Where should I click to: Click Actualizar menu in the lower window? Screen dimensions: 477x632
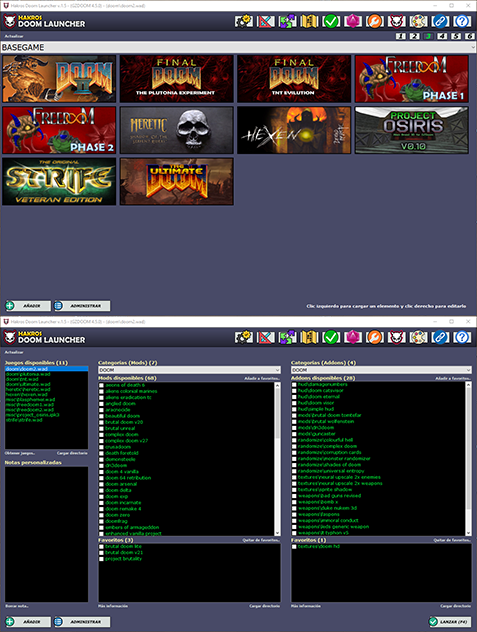(x=14, y=352)
